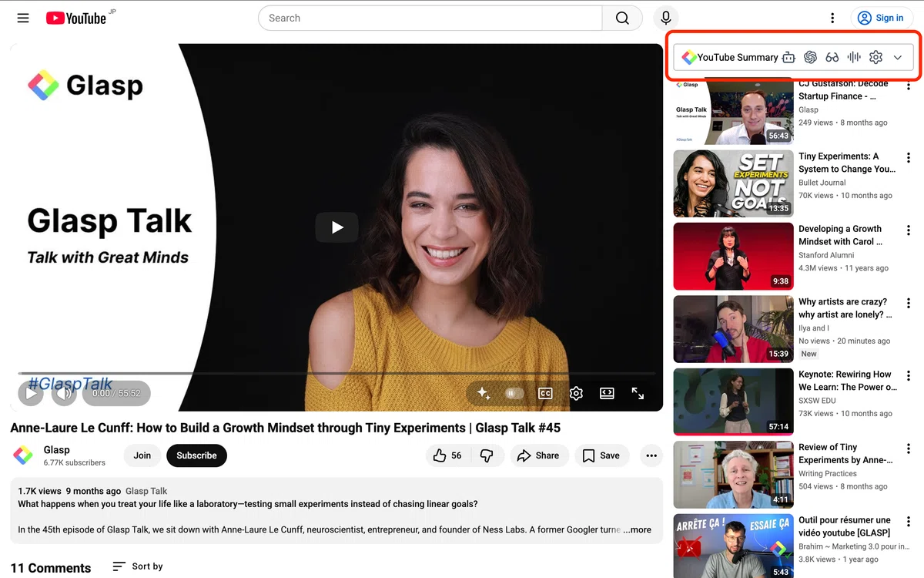
Task: Toggle the autoplay switch in player
Action: coord(514,393)
